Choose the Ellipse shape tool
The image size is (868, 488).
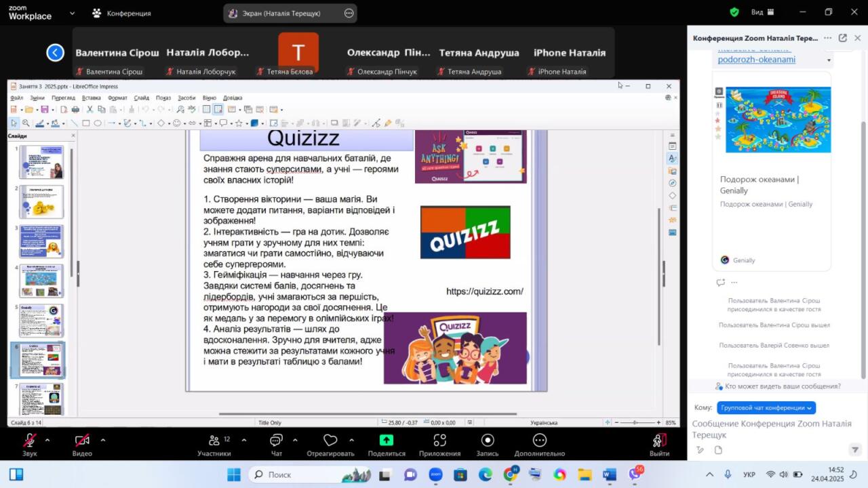pyautogui.click(x=98, y=123)
